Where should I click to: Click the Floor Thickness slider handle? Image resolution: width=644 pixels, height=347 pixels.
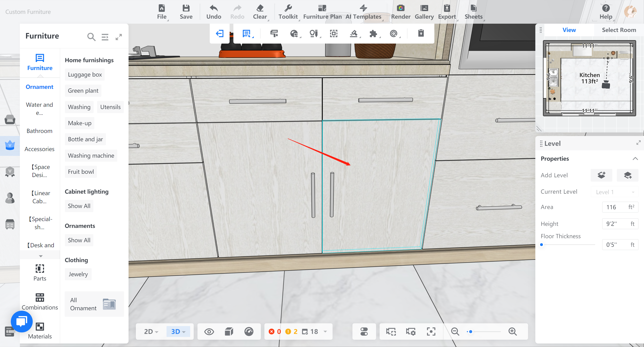[542, 245]
